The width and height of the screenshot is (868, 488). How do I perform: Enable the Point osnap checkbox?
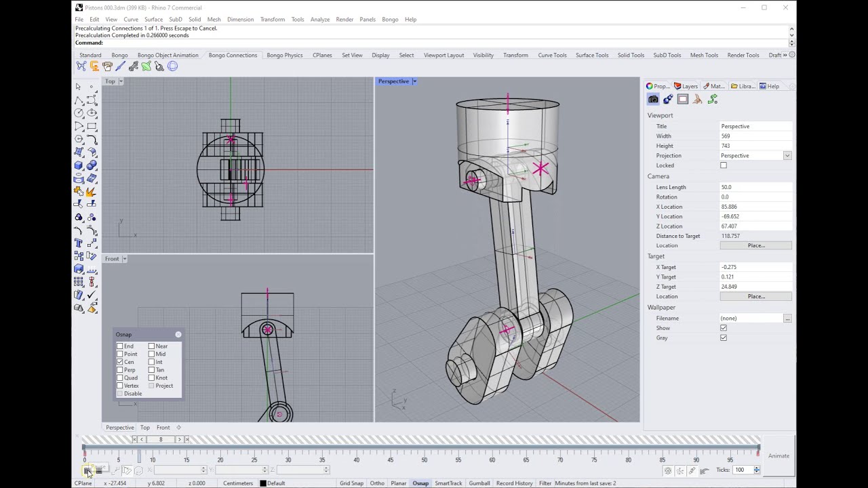(x=120, y=354)
